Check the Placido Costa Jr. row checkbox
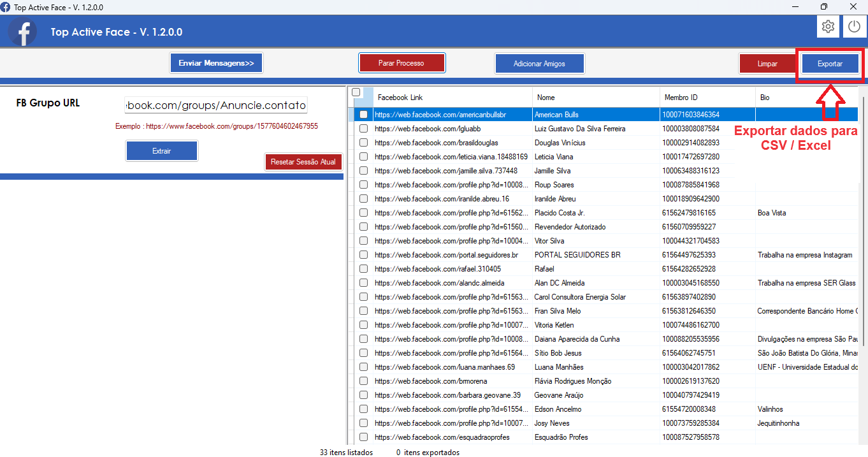868x457 pixels. pyautogui.click(x=363, y=213)
